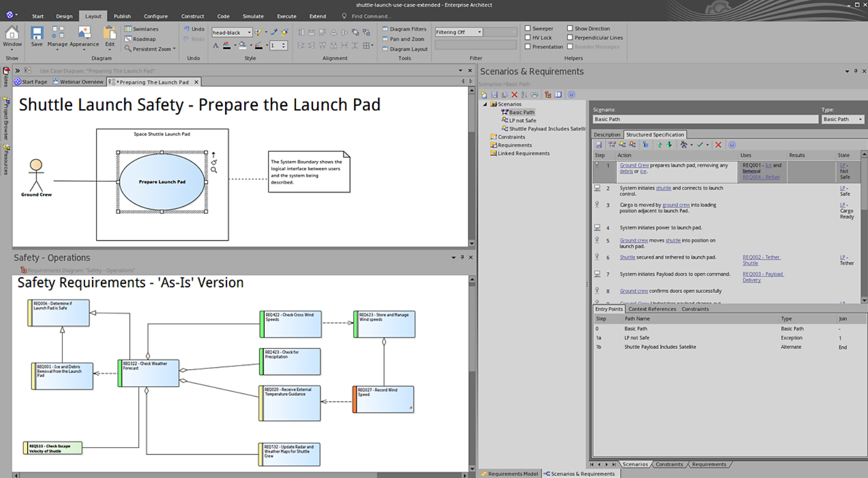This screenshot has height=478, width=868.
Task: Open the Simulate ribbon tab
Action: [253, 16]
